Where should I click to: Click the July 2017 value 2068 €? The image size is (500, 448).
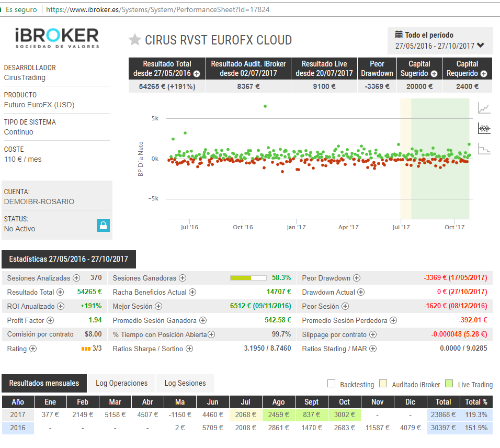pos(245,415)
